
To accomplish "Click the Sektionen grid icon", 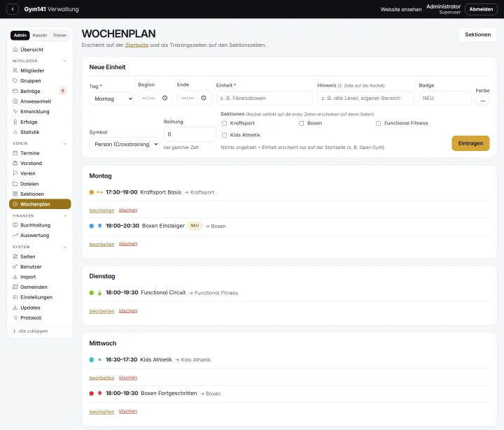I will (x=15, y=194).
